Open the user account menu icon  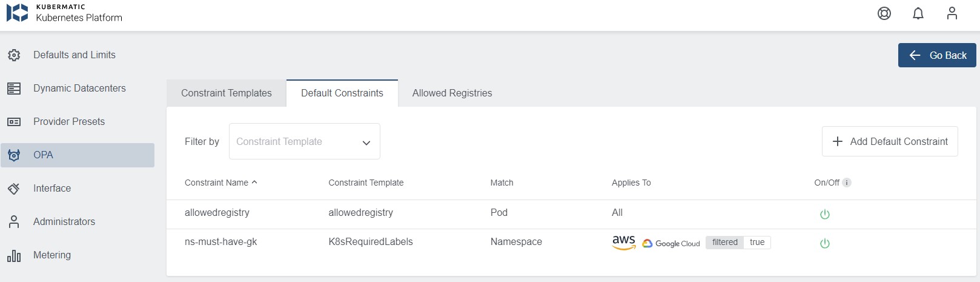[x=952, y=13]
